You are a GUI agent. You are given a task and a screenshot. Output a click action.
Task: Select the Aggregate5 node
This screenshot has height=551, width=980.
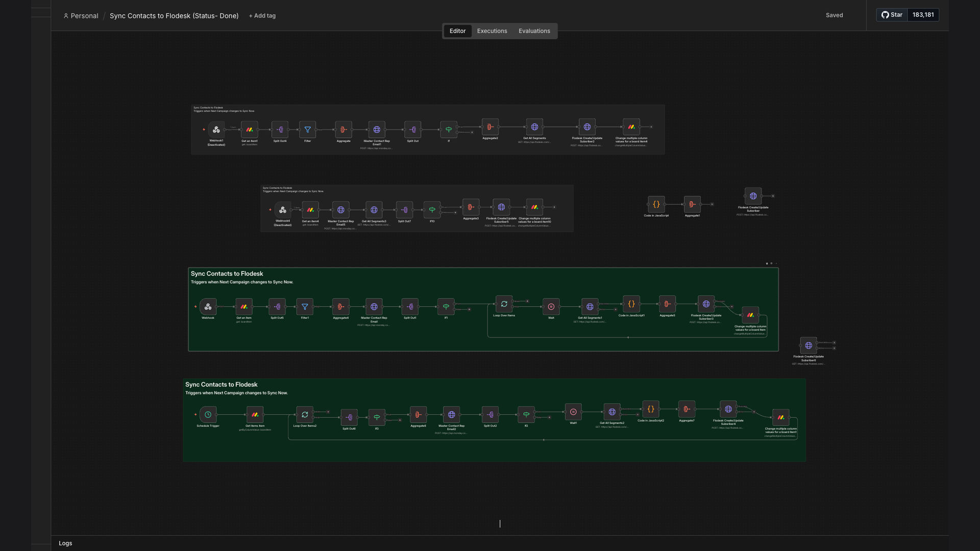tap(667, 304)
